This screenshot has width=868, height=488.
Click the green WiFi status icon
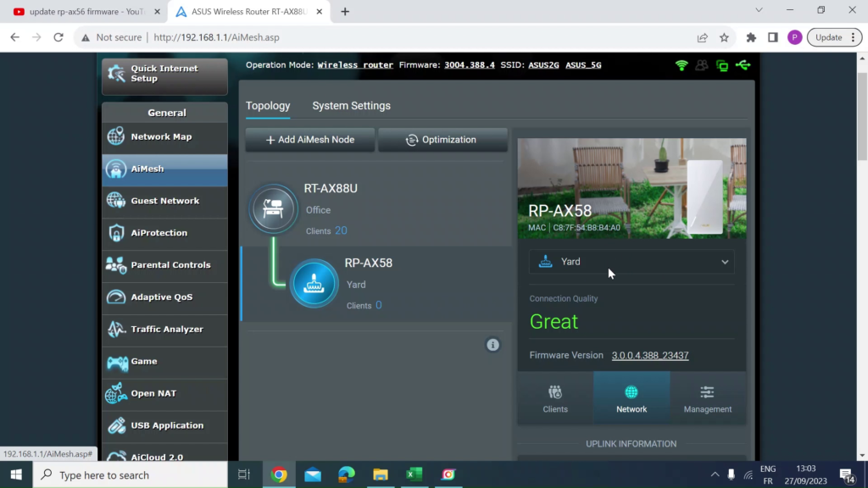[682, 65]
